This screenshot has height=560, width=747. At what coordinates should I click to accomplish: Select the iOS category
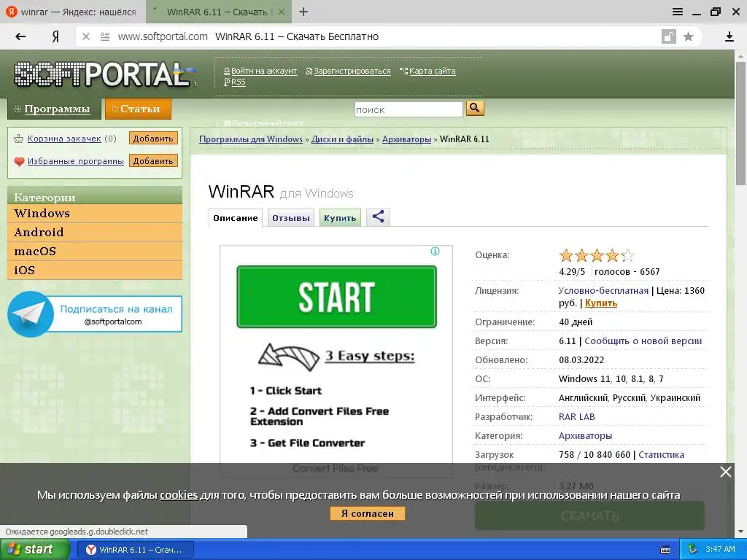tap(95, 270)
